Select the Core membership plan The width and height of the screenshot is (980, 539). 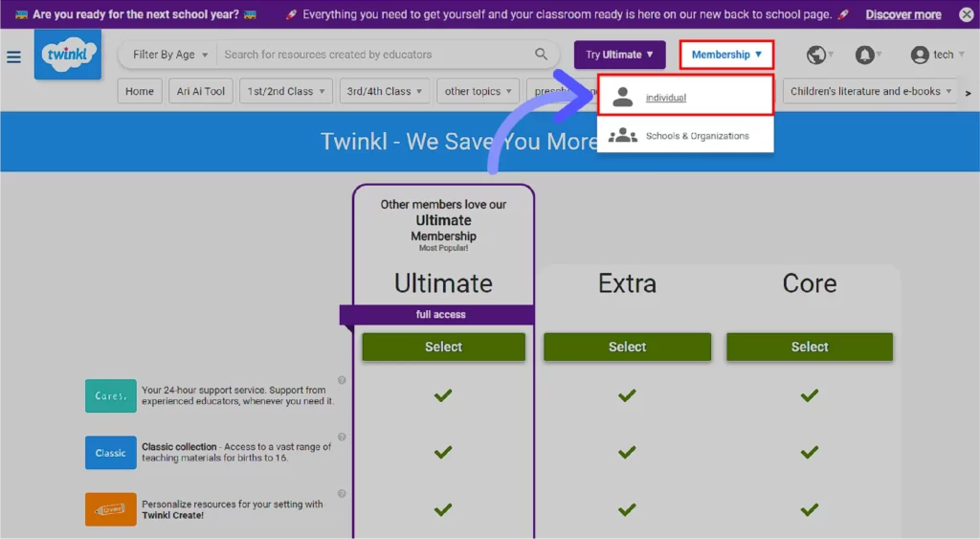[x=810, y=347]
